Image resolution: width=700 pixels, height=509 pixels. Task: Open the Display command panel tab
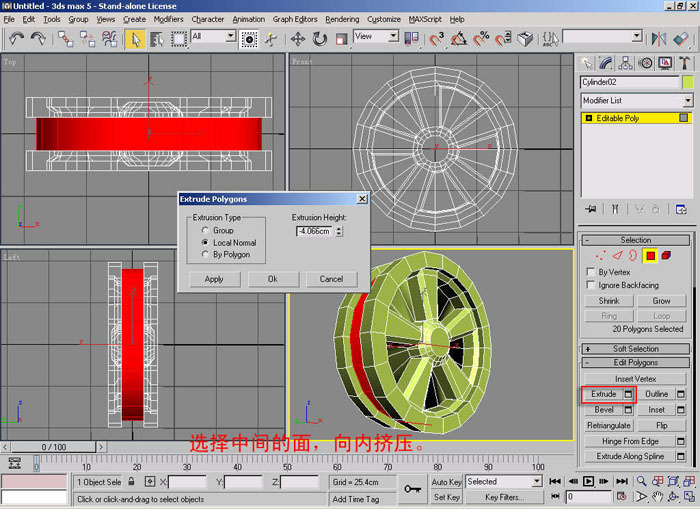(x=665, y=63)
